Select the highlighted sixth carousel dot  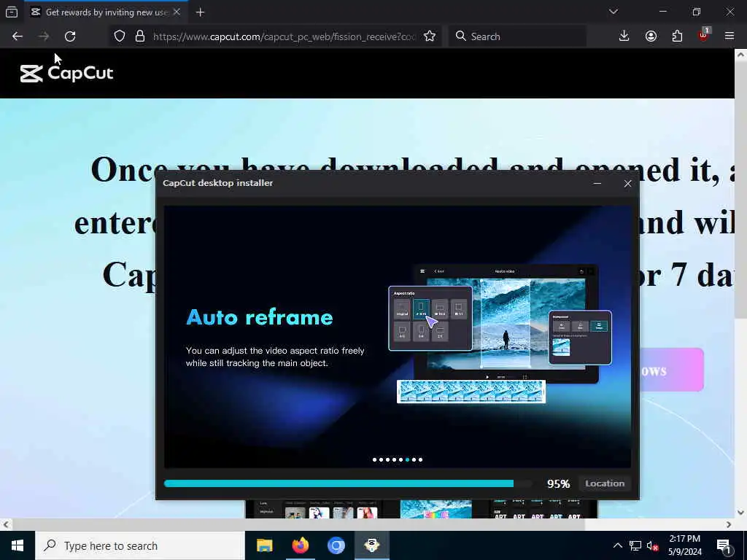(x=407, y=459)
